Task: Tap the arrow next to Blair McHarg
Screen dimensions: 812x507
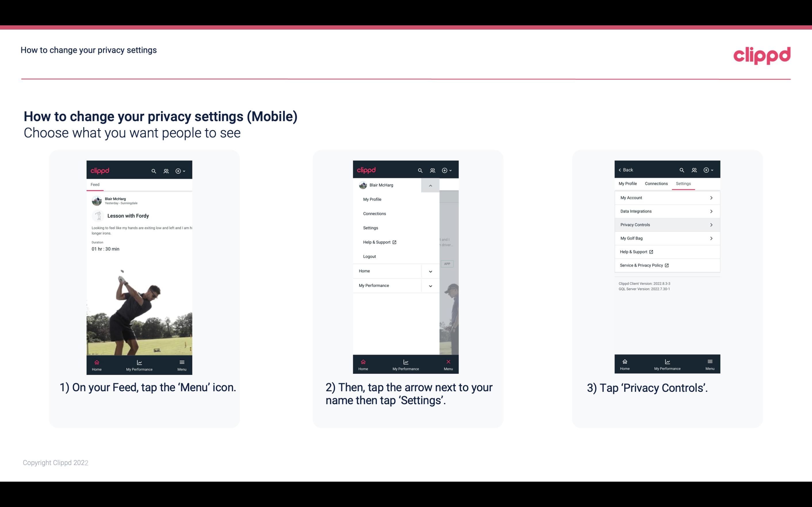Action: coord(430,185)
